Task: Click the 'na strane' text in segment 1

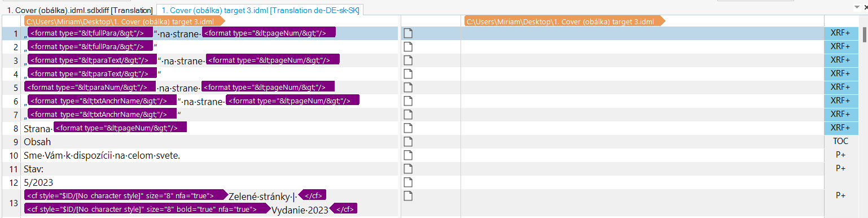Action: (x=181, y=34)
